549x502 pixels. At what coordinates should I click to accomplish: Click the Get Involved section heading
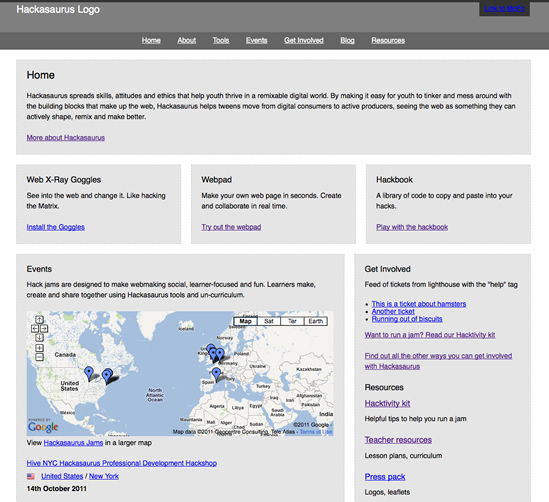point(387,269)
